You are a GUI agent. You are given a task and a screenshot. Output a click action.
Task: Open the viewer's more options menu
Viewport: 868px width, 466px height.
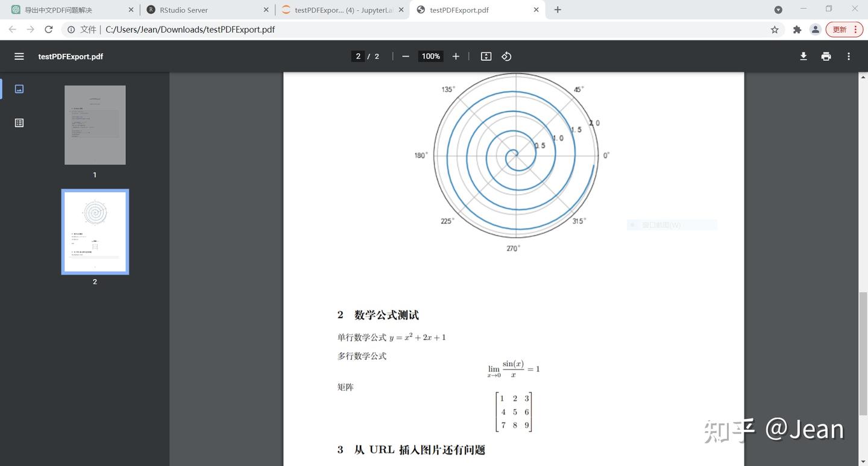coord(848,56)
